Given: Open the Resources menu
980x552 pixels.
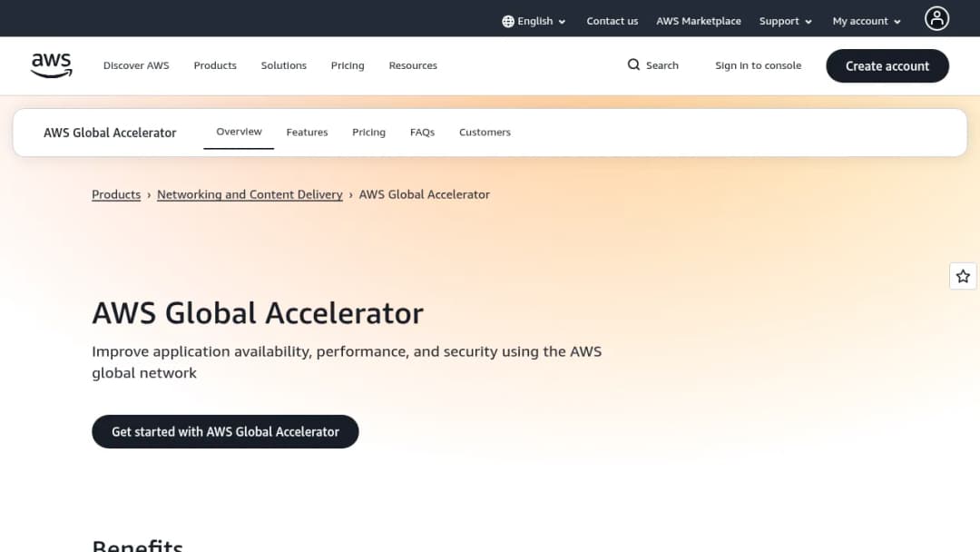Looking at the screenshot, I should click(413, 65).
